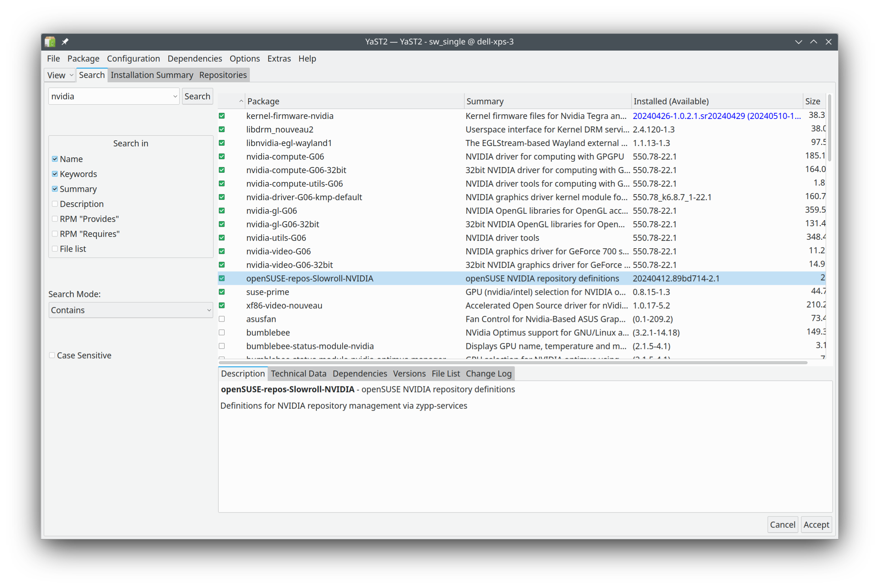880x588 pixels.
Task: Toggle the pin window icon
Action: [x=65, y=42]
